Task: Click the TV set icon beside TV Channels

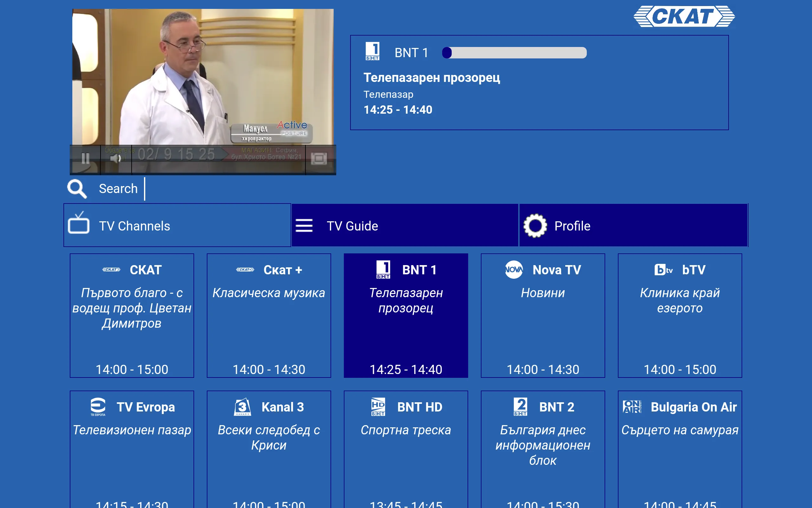Action: tap(79, 223)
